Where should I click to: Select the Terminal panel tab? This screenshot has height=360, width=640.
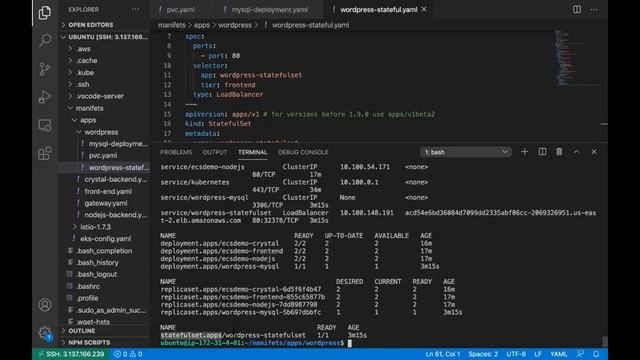click(253, 152)
